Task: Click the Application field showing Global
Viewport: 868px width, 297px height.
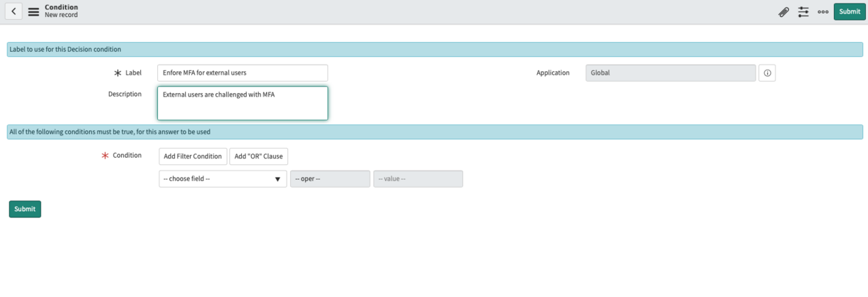Action: [671, 72]
